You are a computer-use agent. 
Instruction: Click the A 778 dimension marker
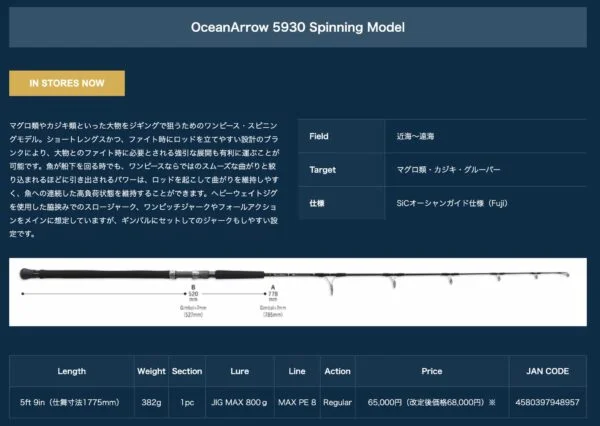coord(273,294)
